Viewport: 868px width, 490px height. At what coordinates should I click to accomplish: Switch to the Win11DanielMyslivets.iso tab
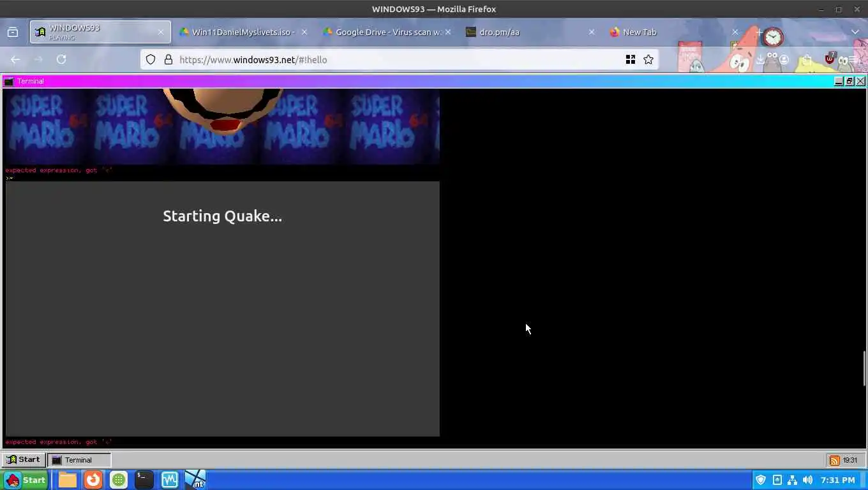[x=243, y=32]
